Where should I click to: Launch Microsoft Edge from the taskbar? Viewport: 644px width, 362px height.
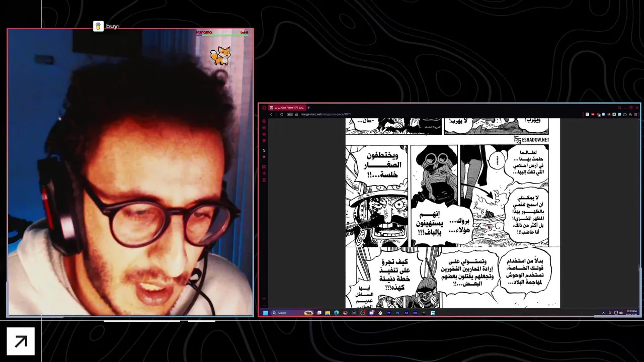pos(337,313)
